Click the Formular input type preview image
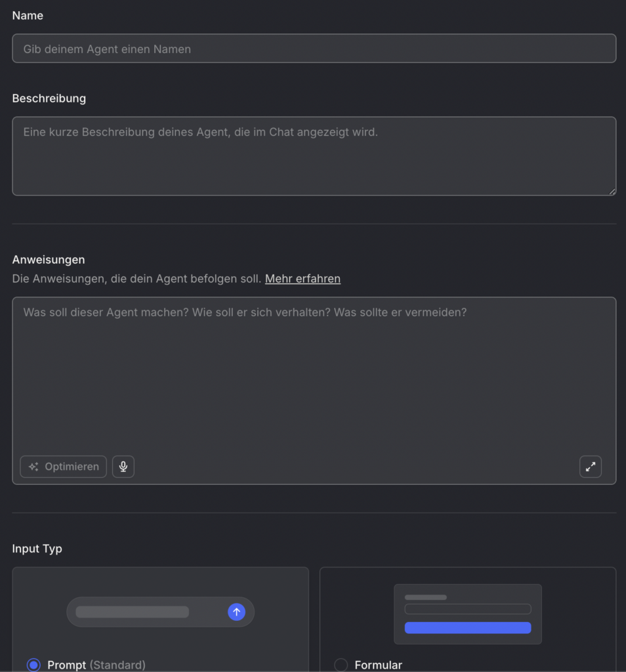Screen dimensions: 626x672 (x=467, y=614)
